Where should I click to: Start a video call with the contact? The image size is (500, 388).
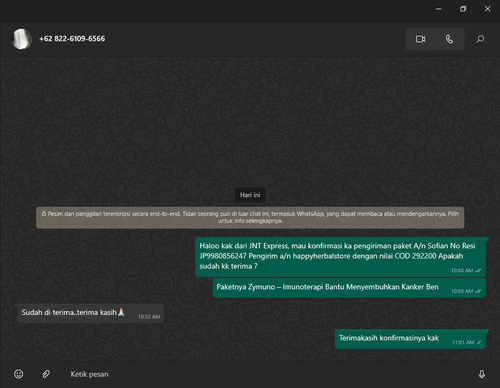pos(420,39)
